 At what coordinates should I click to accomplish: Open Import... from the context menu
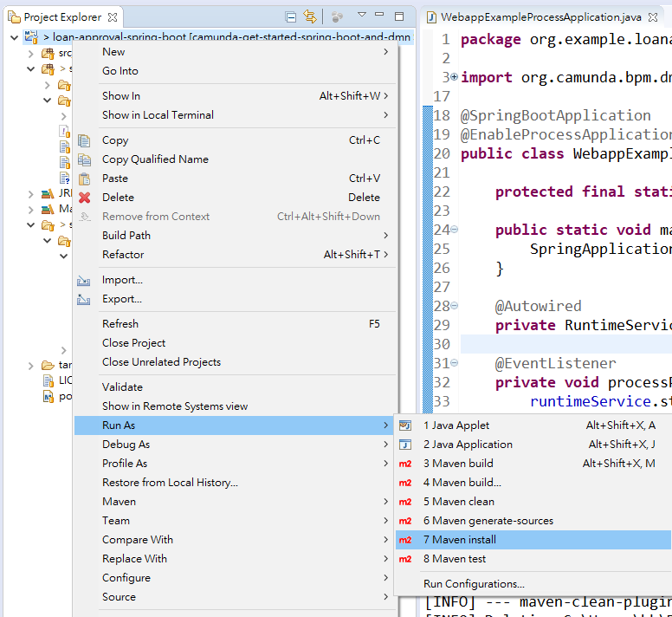point(122,280)
